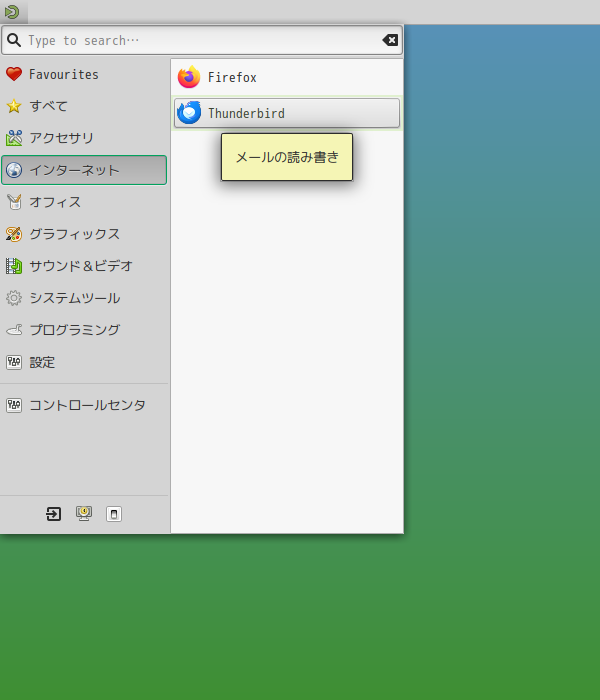Open the オフィス category
This screenshot has width=600, height=700.
84,202
